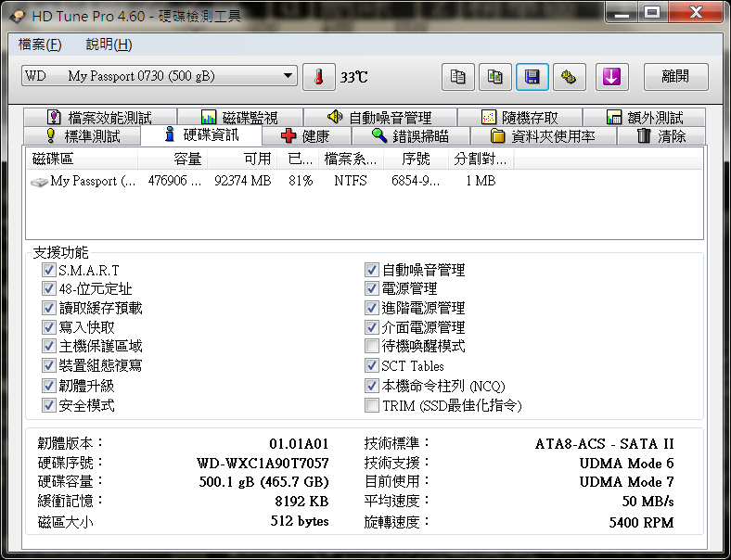Toggle 進階電源管理 checkbox
Screen dimensions: 731x560
coord(372,308)
